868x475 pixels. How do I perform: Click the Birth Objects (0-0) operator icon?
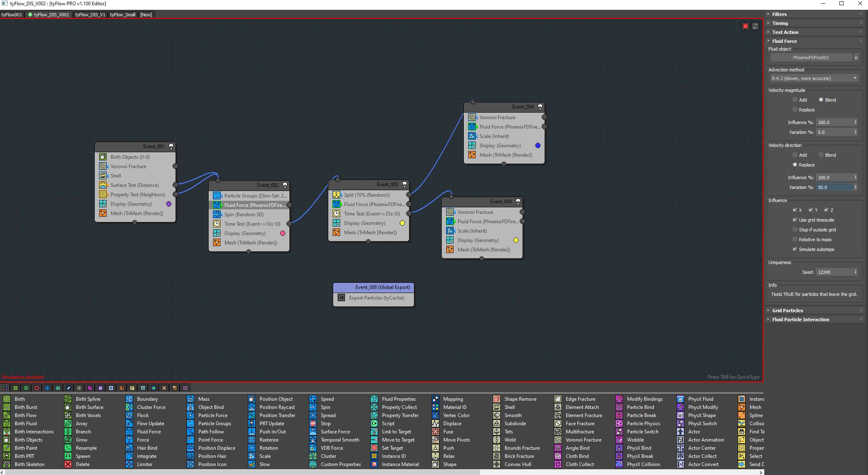[x=103, y=157]
